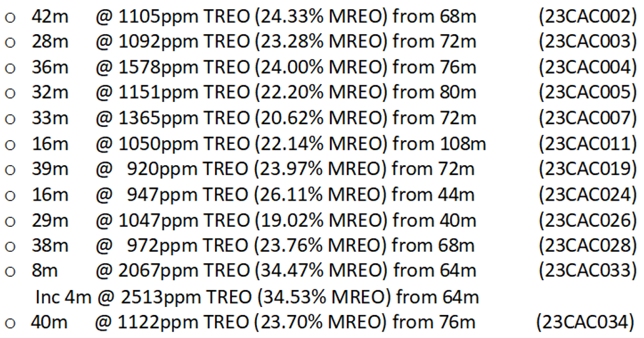Select the 23CAC033 label
Screen dimensions: 644x338
click(x=587, y=271)
